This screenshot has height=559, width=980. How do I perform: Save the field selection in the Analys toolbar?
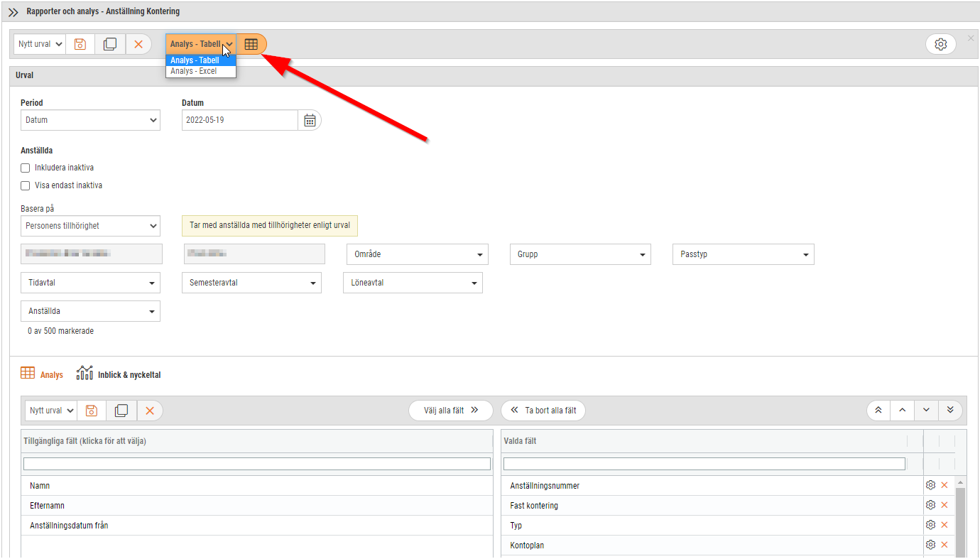(x=92, y=411)
